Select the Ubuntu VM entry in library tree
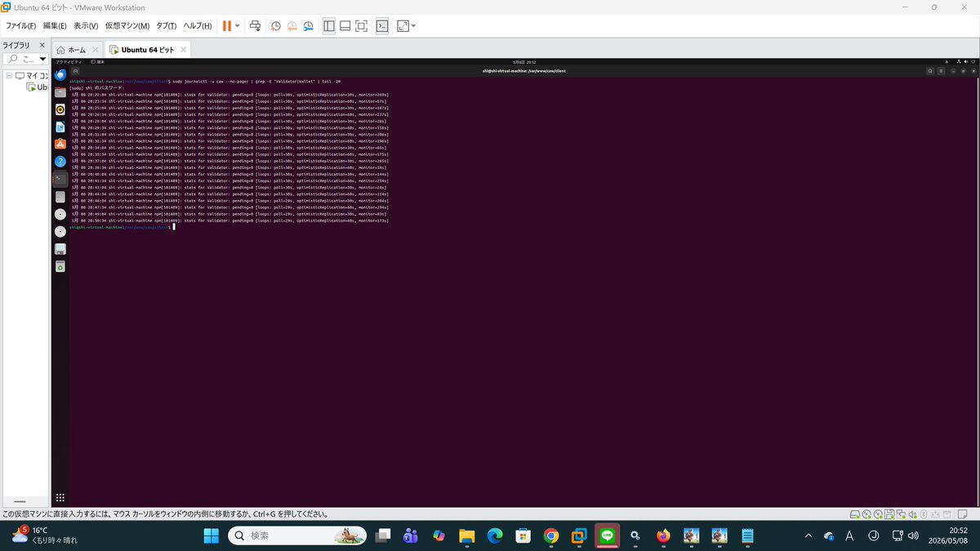The width and height of the screenshot is (980, 551). [37, 87]
